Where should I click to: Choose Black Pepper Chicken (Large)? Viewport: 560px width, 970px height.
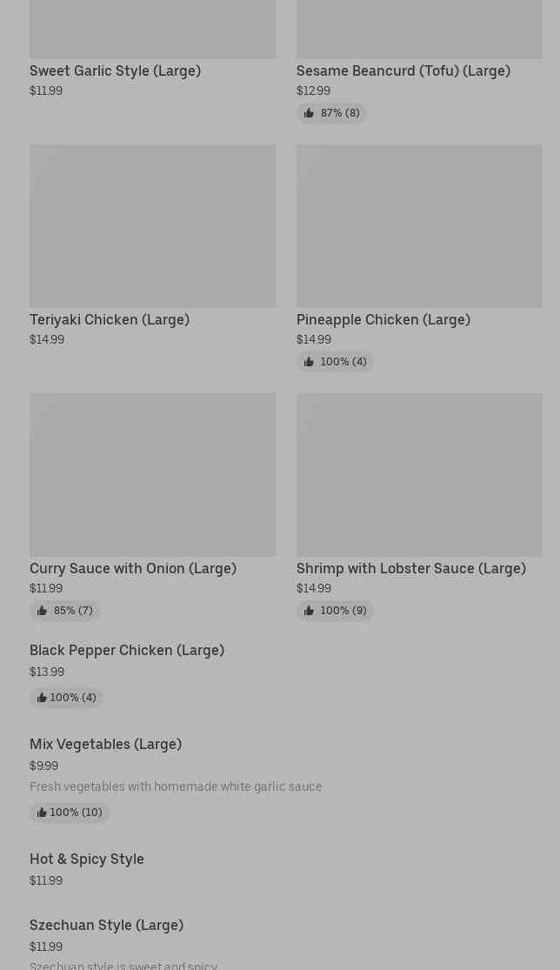(127, 650)
